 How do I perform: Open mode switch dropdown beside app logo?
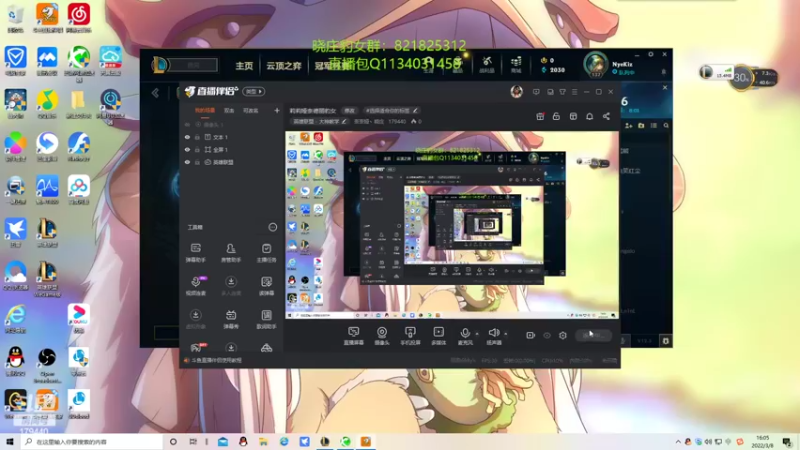coord(254,92)
